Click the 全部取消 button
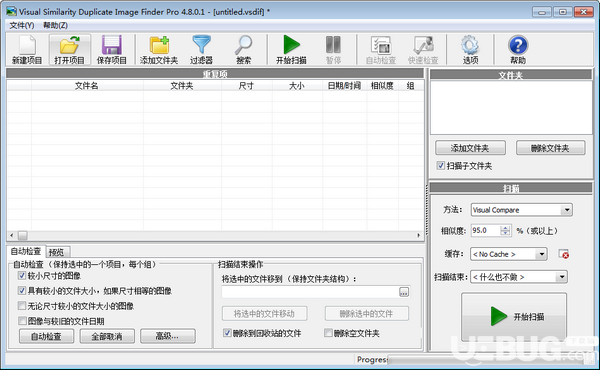Image resolution: width=600 pixels, height=370 pixels. [107, 336]
